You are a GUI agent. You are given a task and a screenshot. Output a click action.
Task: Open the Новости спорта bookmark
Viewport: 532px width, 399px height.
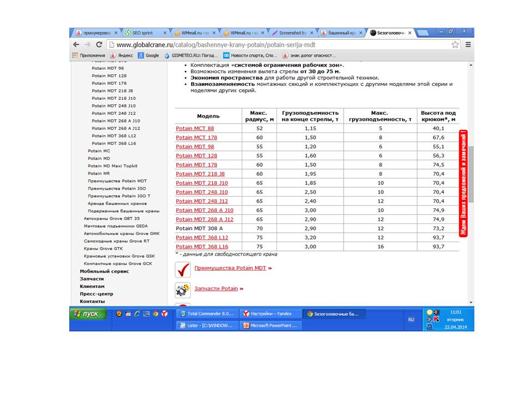(250, 55)
